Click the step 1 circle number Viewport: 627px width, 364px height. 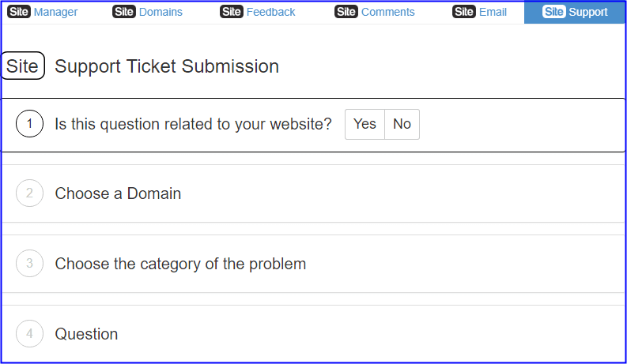point(29,124)
